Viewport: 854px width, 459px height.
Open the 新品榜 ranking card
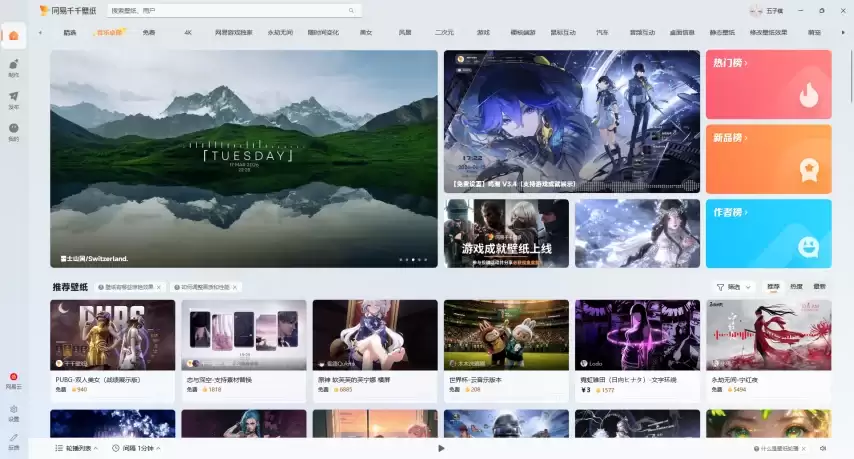point(768,159)
